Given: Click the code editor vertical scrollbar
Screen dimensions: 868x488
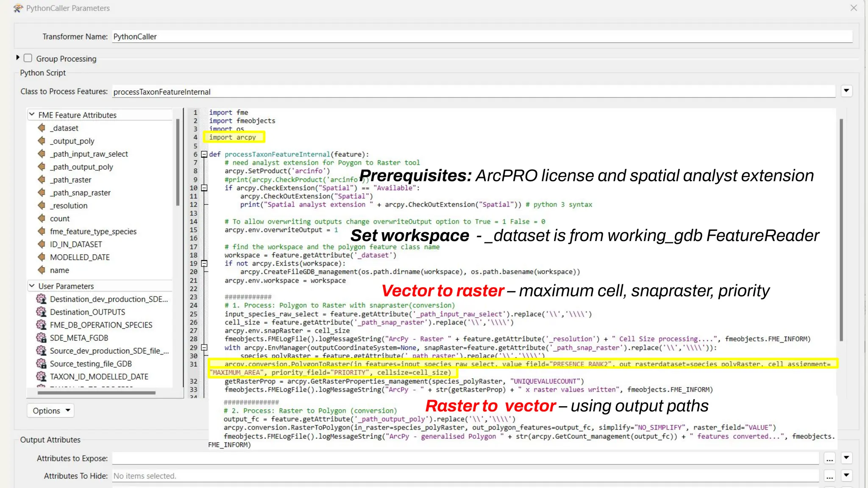Looking at the screenshot, I should pos(841,230).
